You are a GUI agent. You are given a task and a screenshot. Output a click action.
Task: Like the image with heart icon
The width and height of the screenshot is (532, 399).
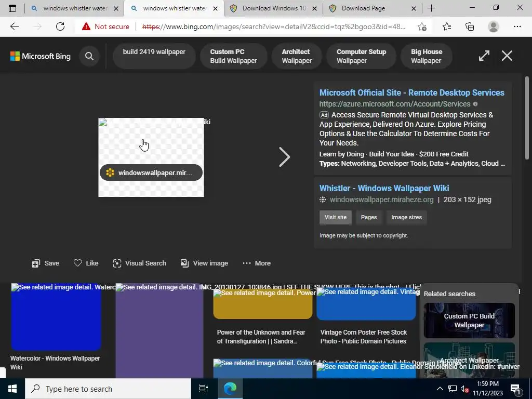click(x=86, y=263)
